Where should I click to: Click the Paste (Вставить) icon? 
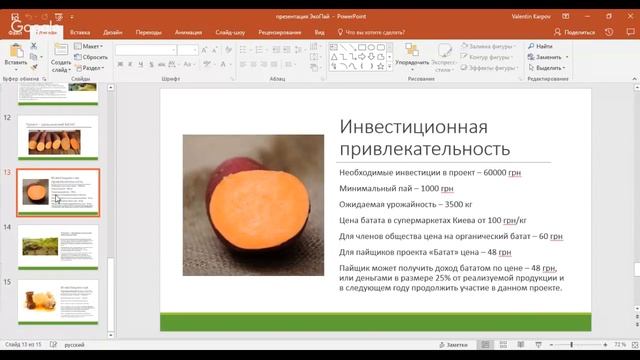coord(16,51)
